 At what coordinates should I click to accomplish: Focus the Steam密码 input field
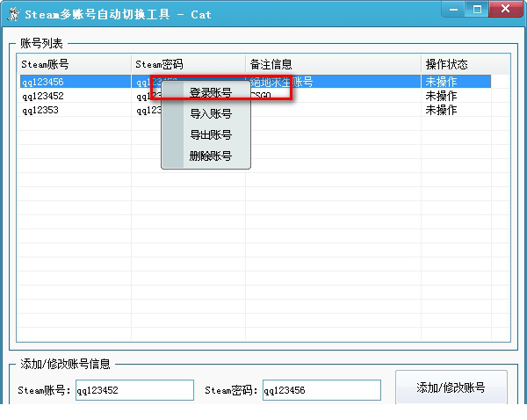(x=321, y=390)
